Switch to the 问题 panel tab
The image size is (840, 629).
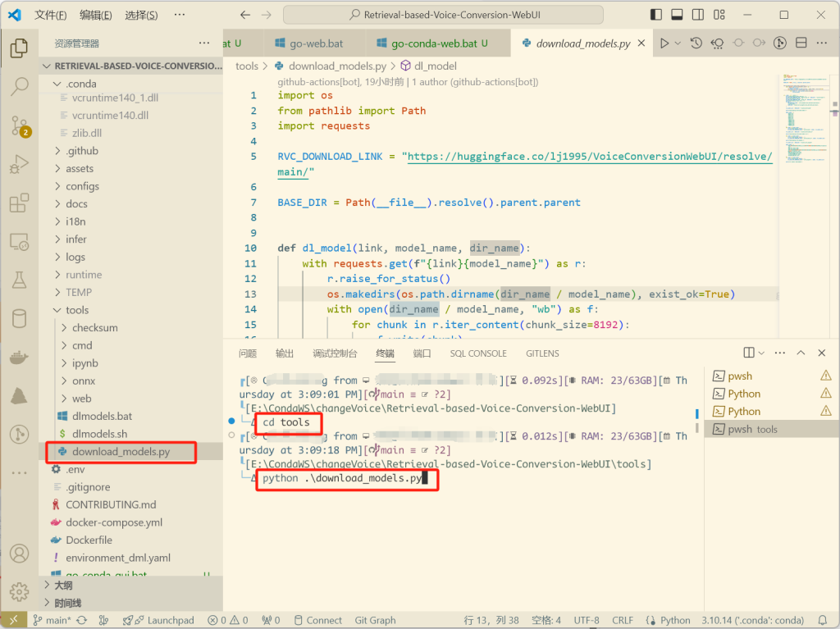pyautogui.click(x=248, y=353)
